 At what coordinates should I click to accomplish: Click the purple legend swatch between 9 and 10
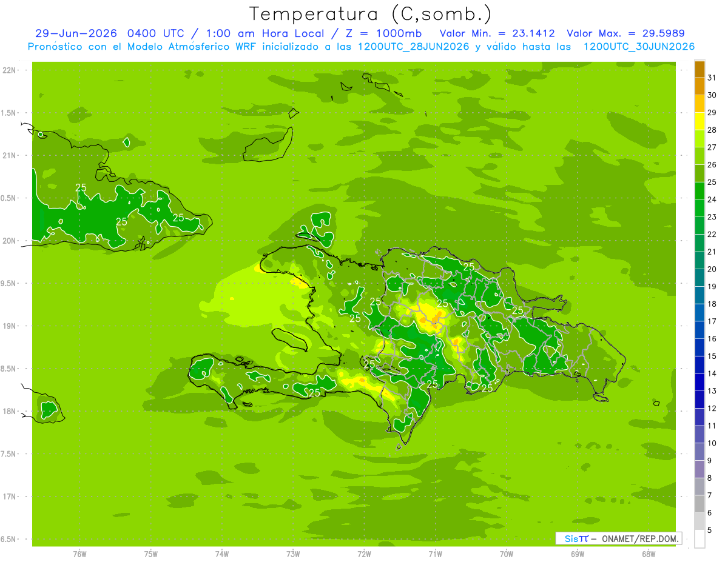click(x=699, y=452)
